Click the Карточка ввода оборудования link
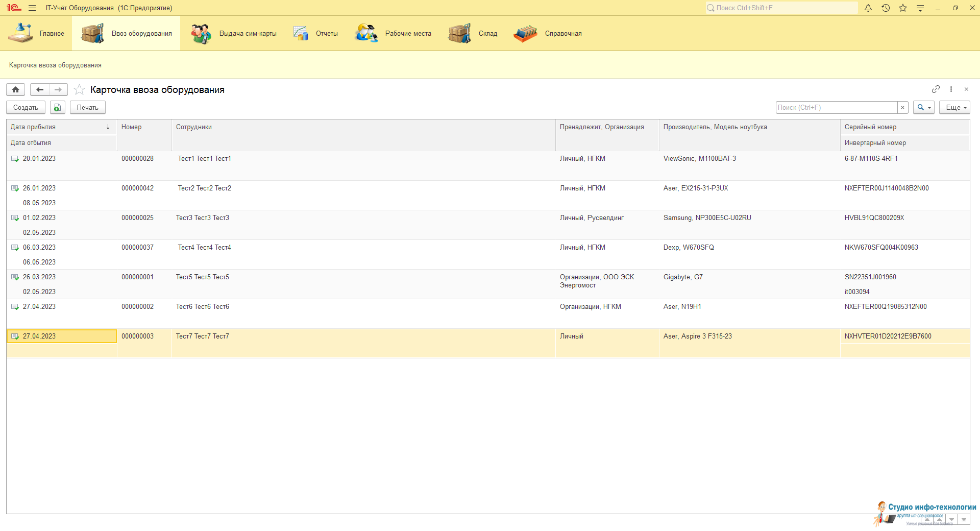This screenshot has height=531, width=980. click(55, 65)
